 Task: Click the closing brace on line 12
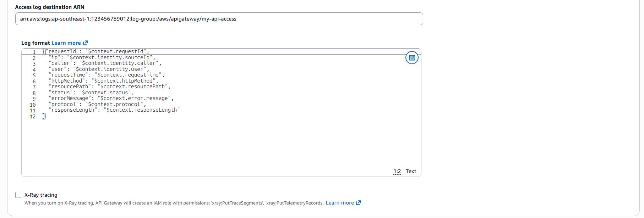[x=44, y=116]
